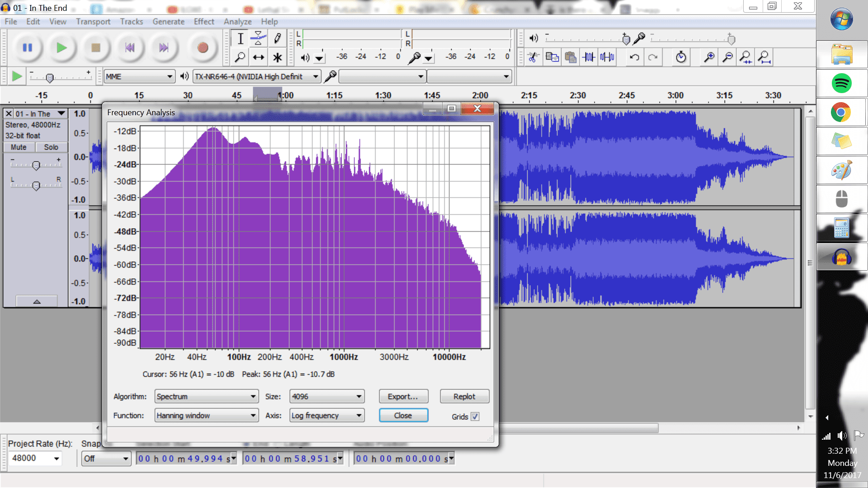Toggle the Grids checkbox in Frequency Analysis
The image size is (868, 488).
click(x=475, y=417)
